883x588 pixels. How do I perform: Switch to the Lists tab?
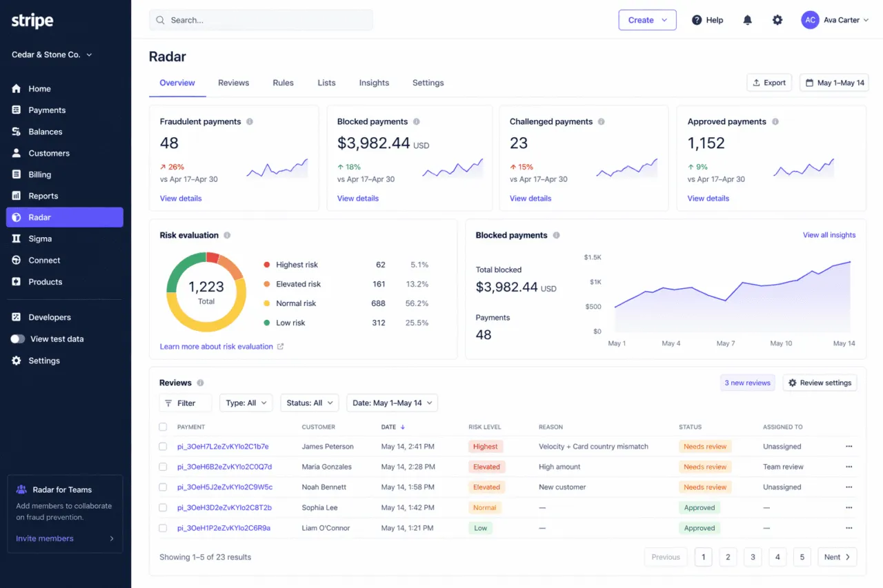coord(326,83)
